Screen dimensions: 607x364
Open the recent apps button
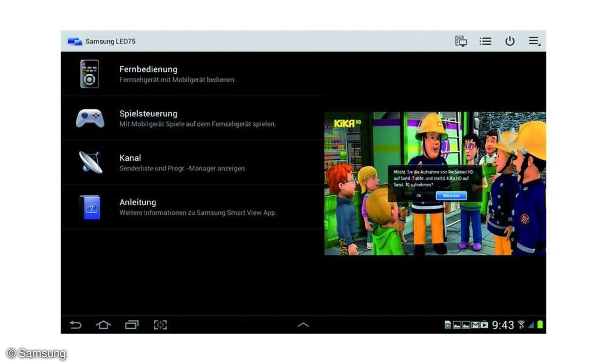[x=132, y=325]
